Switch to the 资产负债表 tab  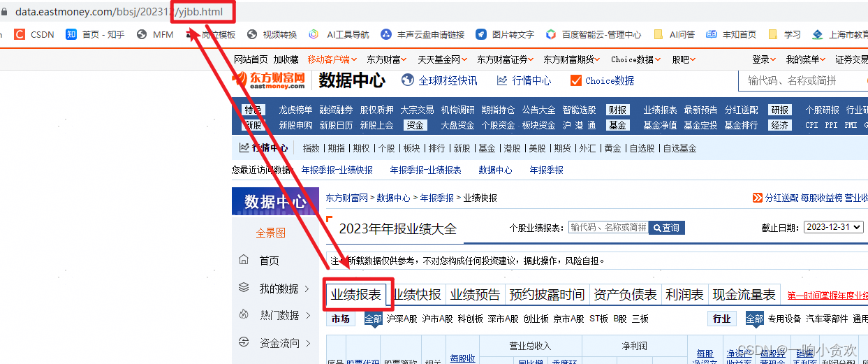626,295
